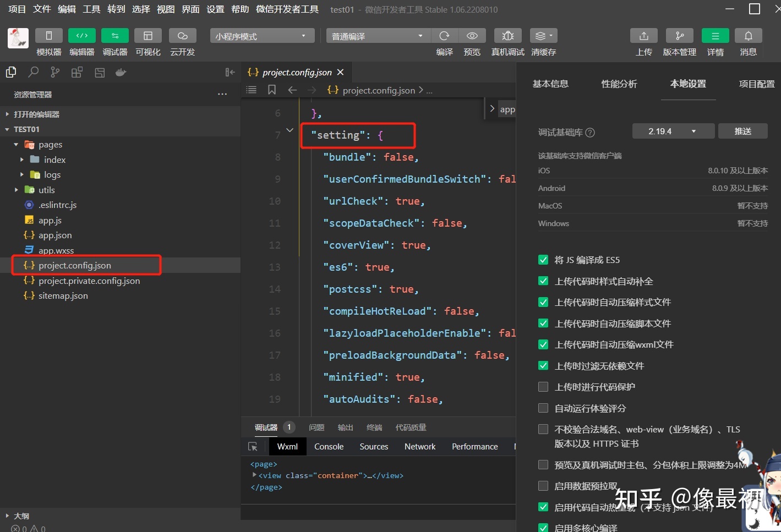Open real device debugging (真机调试) icon
This screenshot has height=532, width=781.
click(507, 36)
